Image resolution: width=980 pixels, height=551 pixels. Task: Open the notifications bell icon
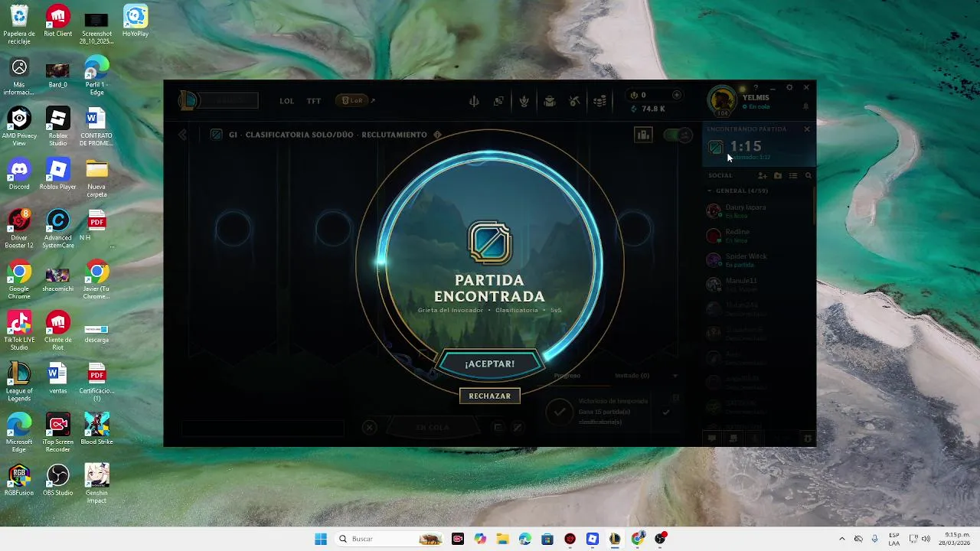[805, 106]
